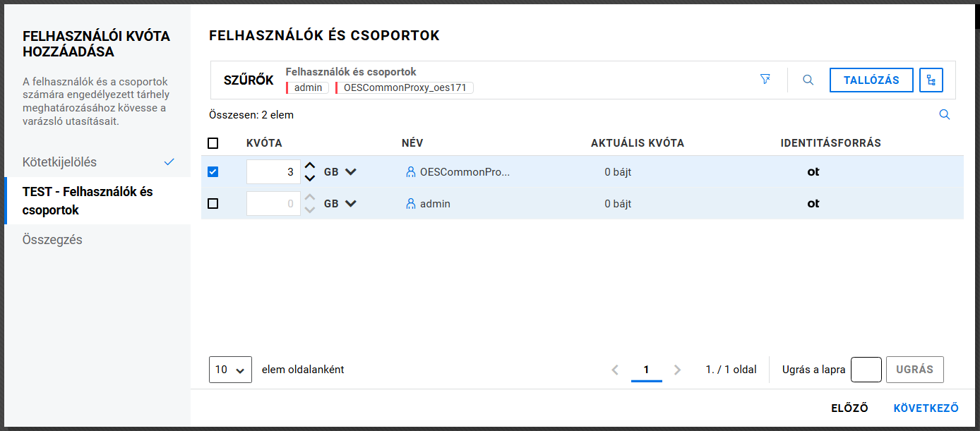Go to the next page arrow

point(678,370)
